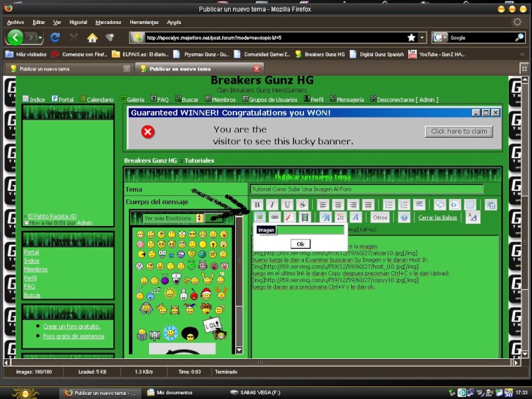Viewport: 532px width, 399px height.
Task: Go back with the green arrow button
Action: (15, 37)
